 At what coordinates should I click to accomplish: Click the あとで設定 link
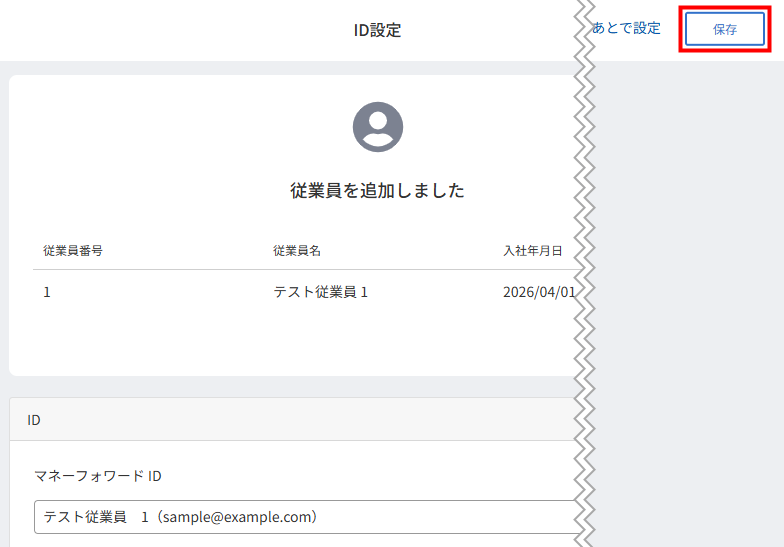click(626, 28)
